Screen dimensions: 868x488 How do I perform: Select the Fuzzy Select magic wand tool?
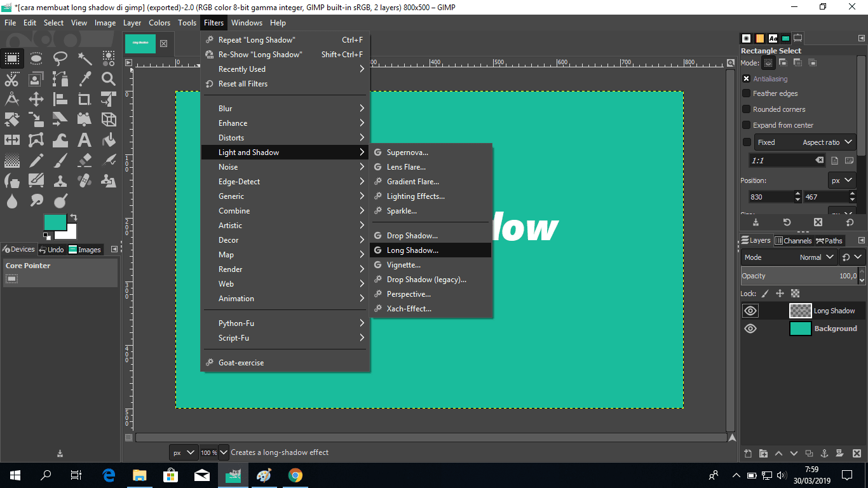(x=85, y=59)
